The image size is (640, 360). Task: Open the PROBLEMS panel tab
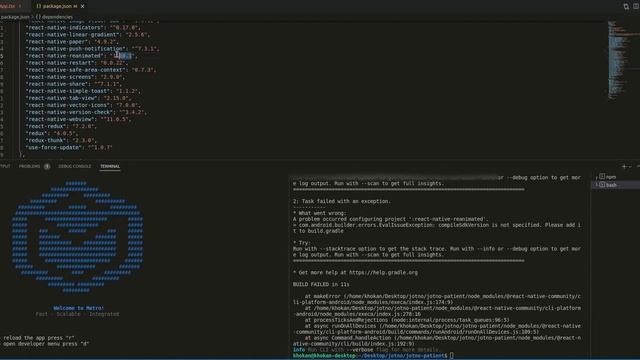[29, 166]
